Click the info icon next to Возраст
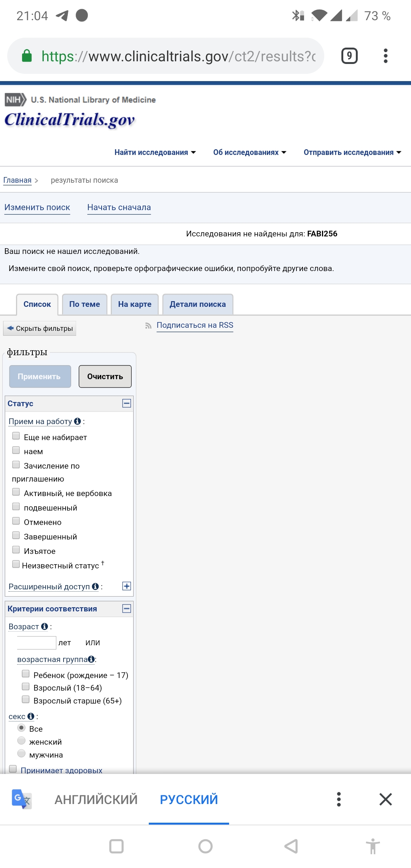Screen dimensions: 411x868 (45, 626)
